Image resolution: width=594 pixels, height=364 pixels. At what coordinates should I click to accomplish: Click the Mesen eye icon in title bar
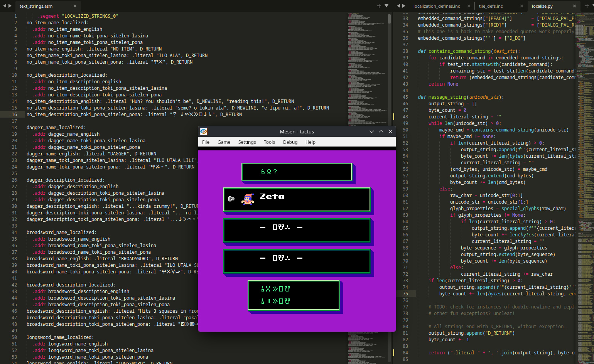tap(204, 132)
